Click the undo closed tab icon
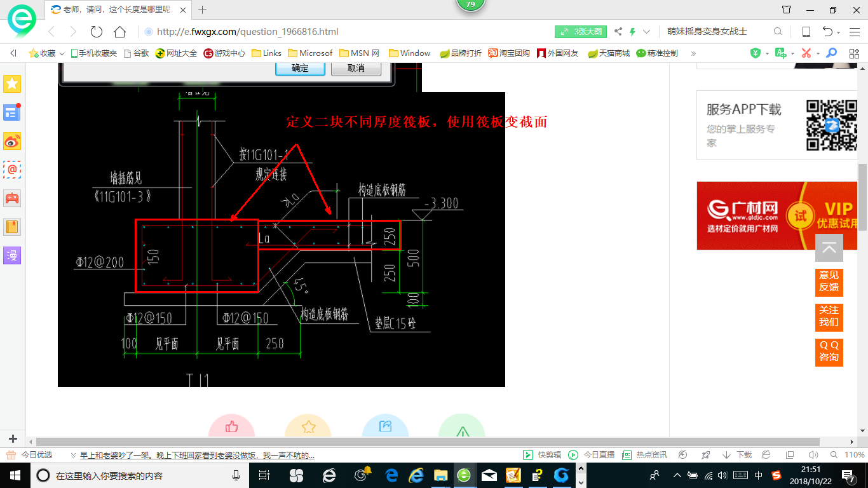 (827, 32)
